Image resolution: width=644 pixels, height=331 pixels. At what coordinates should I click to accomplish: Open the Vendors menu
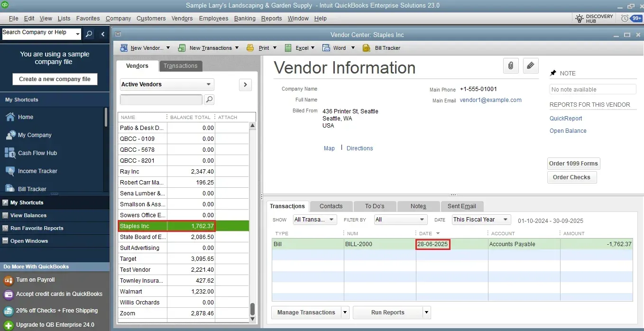tap(182, 18)
